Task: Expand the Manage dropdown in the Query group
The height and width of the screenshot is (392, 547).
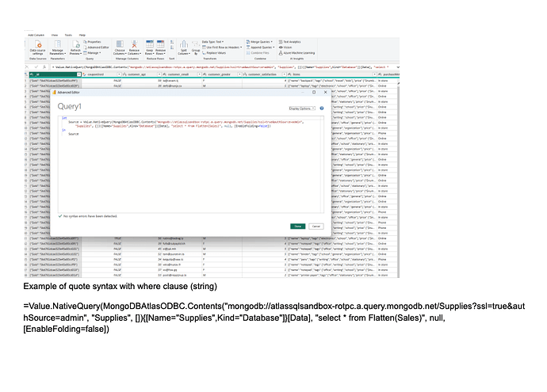Action: tap(93, 53)
